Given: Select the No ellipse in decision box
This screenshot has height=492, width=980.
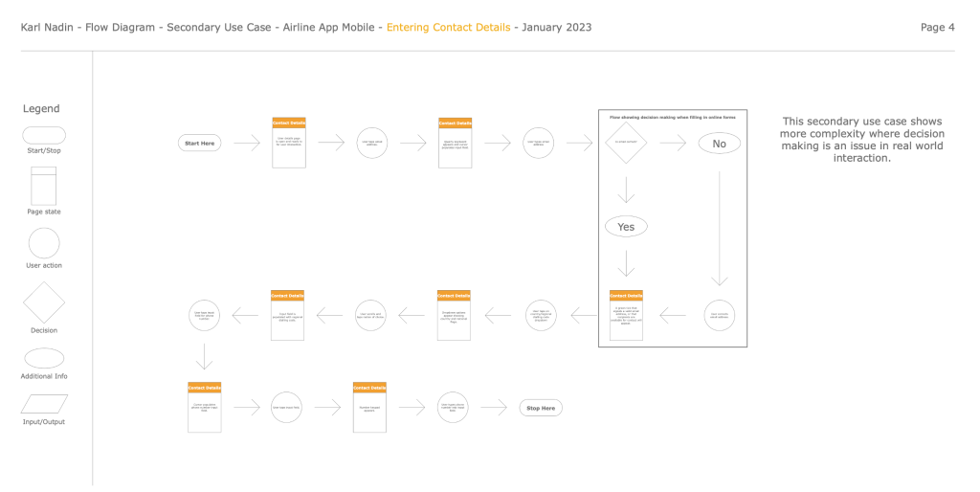Looking at the screenshot, I should point(719,144).
